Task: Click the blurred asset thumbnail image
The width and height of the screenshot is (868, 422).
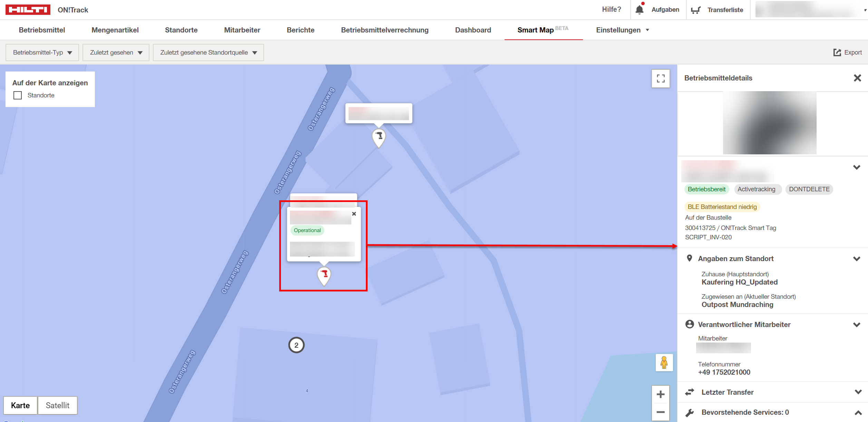Action: [x=770, y=123]
